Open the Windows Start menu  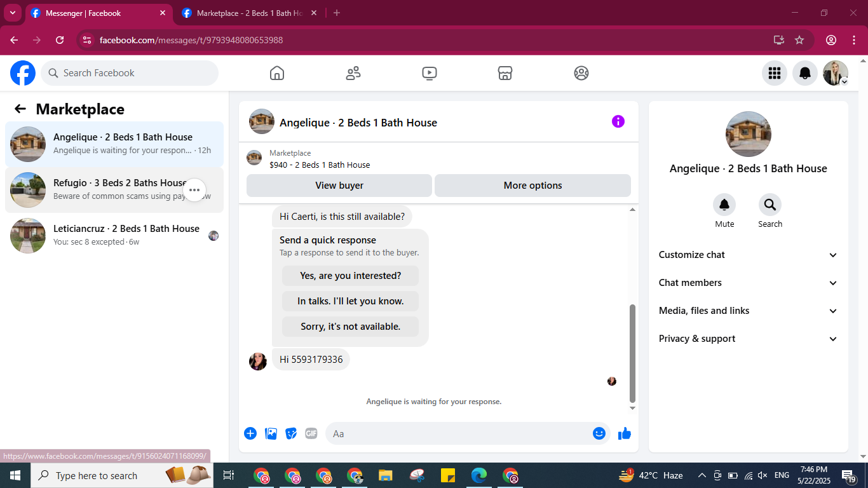point(15,475)
